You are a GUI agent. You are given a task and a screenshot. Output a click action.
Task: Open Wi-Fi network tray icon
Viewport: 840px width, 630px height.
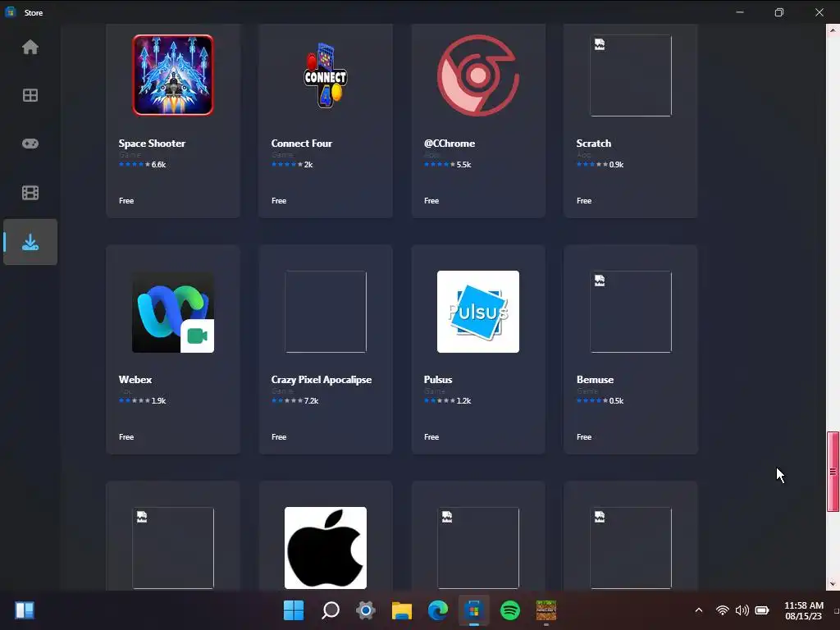coord(722,610)
